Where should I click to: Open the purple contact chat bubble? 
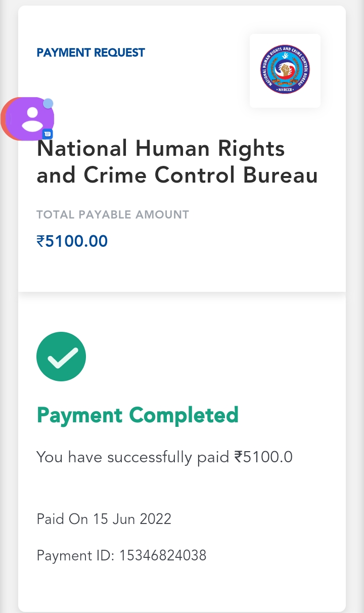point(32,119)
